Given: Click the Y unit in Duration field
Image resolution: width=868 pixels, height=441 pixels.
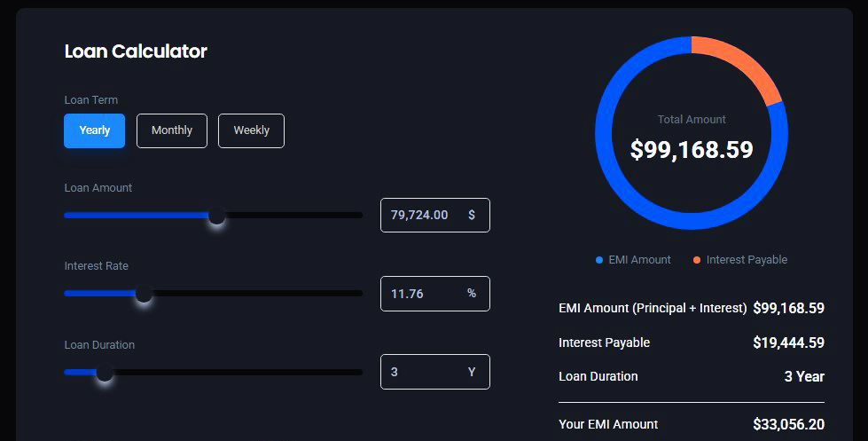Looking at the screenshot, I should click(472, 372).
